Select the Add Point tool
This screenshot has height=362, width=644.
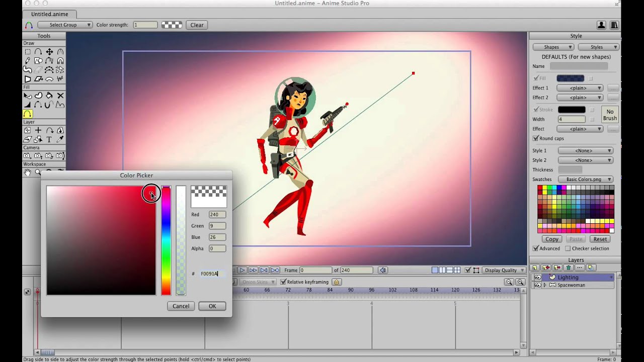(38, 52)
